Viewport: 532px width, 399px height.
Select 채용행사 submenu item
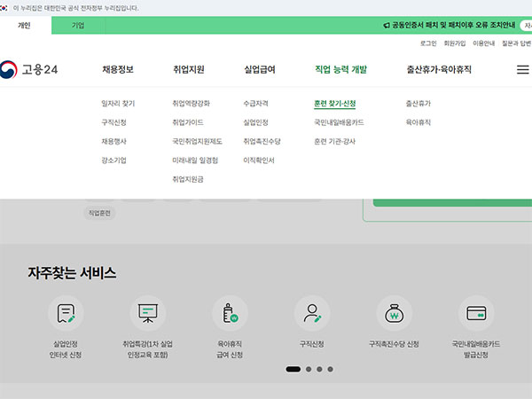(x=114, y=142)
